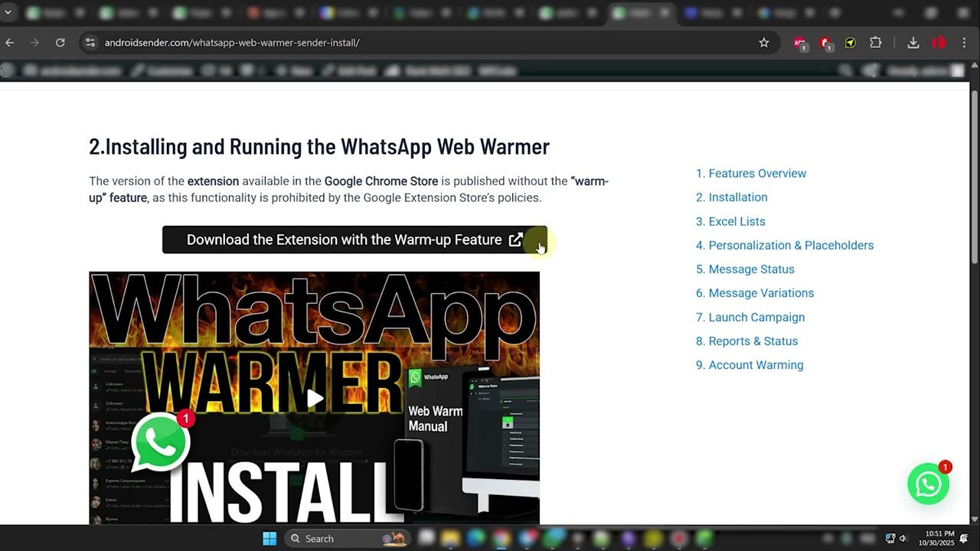Open the Windows Start menu
980x551 pixels.
click(x=269, y=539)
